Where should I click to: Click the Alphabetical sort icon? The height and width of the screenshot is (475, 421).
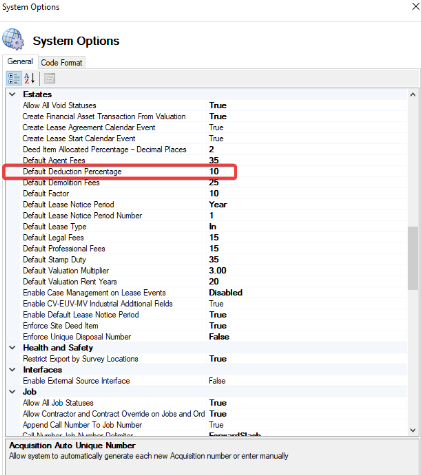point(29,79)
